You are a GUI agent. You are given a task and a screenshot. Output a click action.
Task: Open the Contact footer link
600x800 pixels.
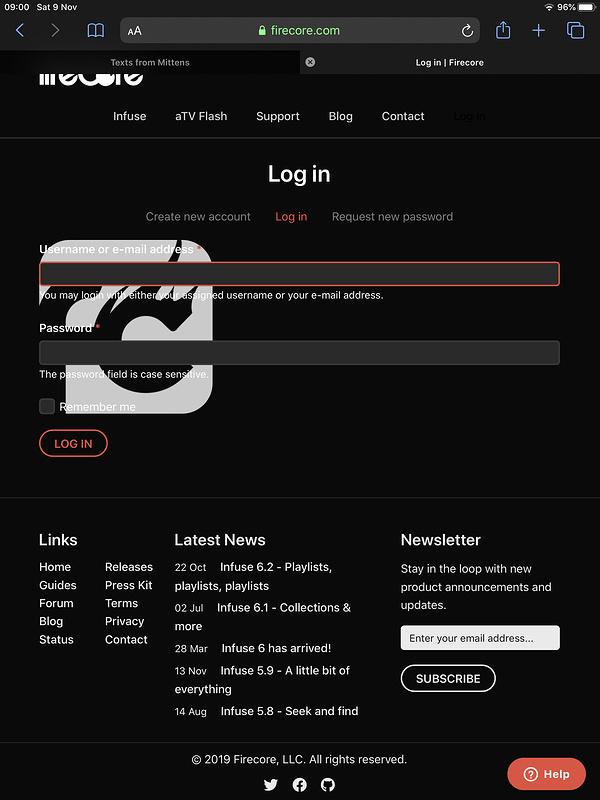point(126,639)
